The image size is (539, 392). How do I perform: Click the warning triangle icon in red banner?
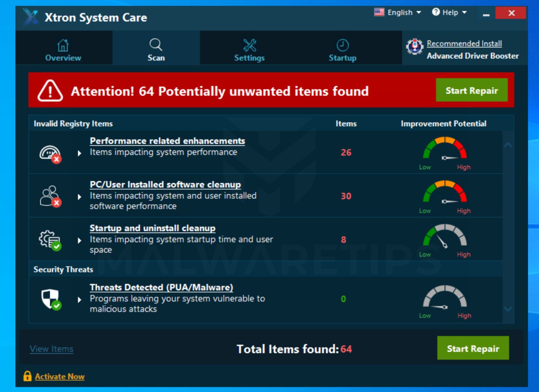pos(50,90)
